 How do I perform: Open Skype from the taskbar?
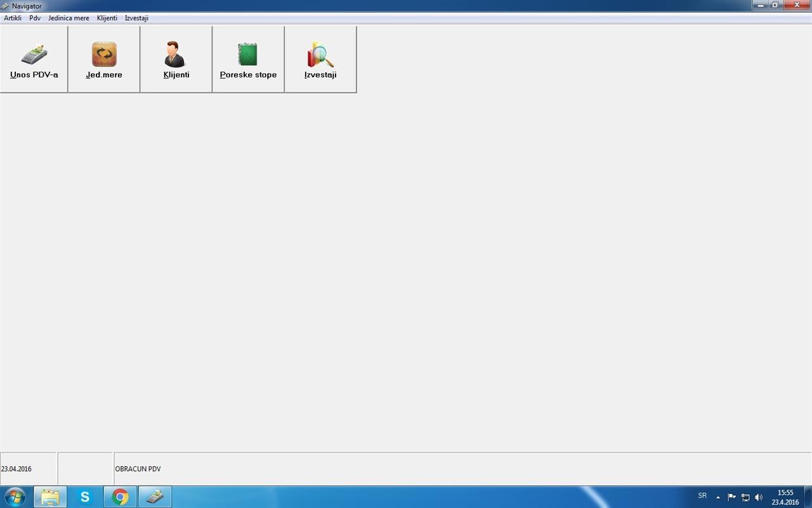[x=84, y=497]
